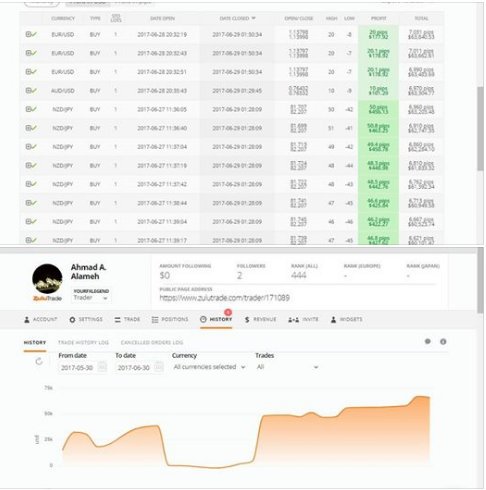Click status icon of NZD/JPY row opened 11:36:05
This screenshot has height=490, width=486.
click(x=31, y=109)
